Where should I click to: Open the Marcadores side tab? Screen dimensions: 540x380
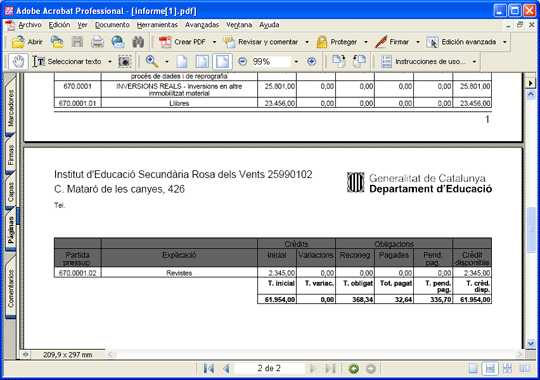click(x=11, y=107)
